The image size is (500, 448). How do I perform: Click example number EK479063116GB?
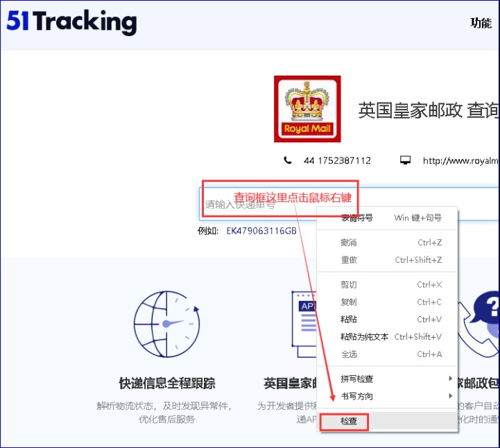click(x=261, y=231)
